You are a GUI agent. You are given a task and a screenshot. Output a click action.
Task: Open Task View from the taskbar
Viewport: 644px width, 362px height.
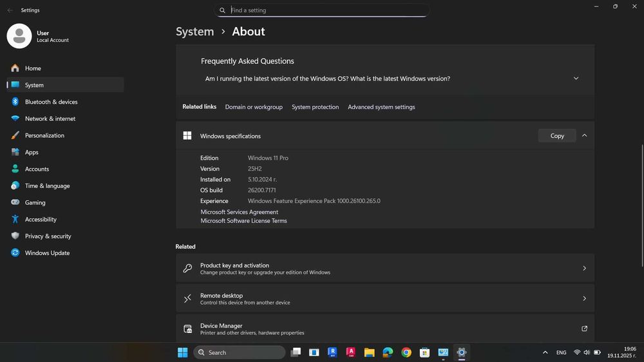(296, 352)
